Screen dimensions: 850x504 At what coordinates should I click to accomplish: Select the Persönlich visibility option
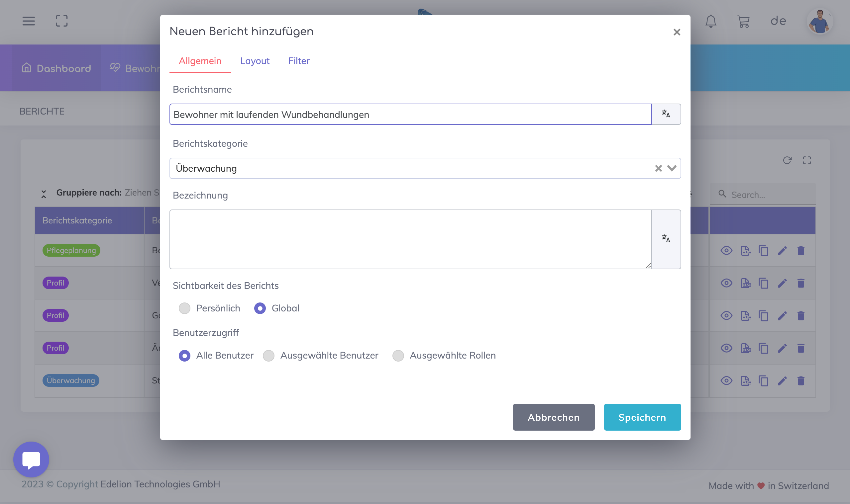184,308
